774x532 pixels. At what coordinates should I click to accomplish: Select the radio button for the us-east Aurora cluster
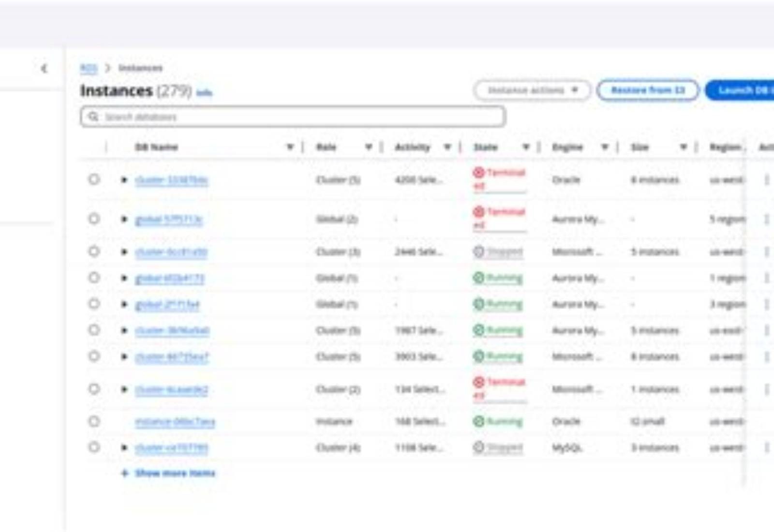point(94,330)
